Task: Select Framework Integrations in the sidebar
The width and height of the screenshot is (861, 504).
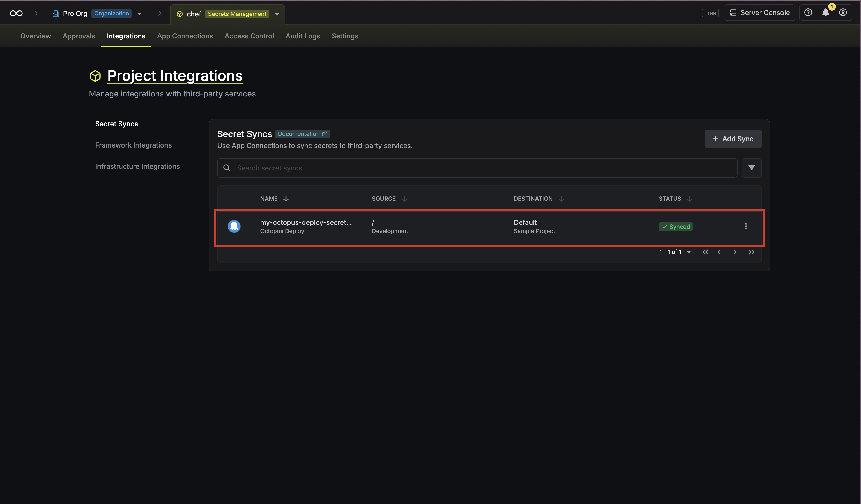Action: [x=133, y=145]
